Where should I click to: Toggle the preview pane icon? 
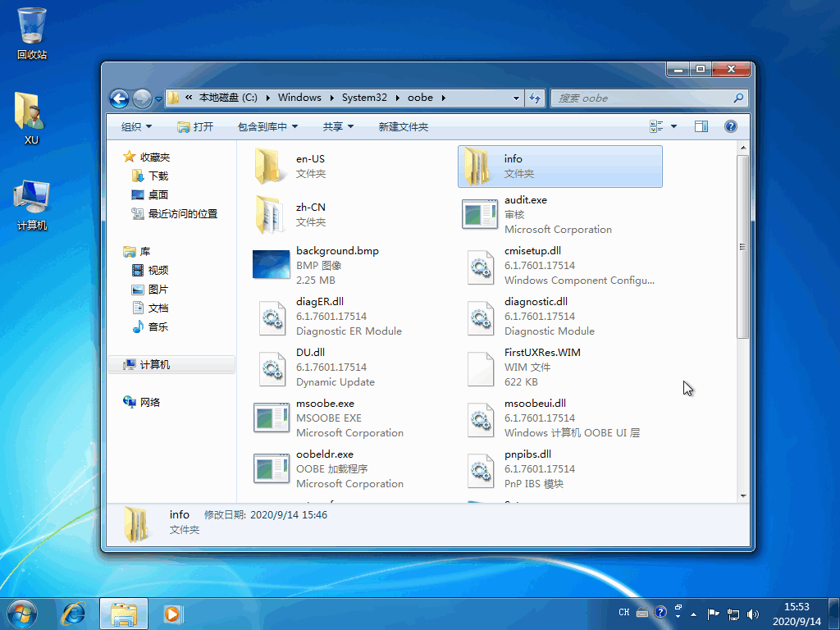pos(701,126)
